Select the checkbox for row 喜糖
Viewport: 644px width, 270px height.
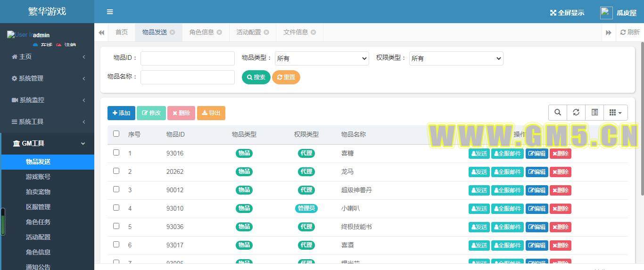116,153
